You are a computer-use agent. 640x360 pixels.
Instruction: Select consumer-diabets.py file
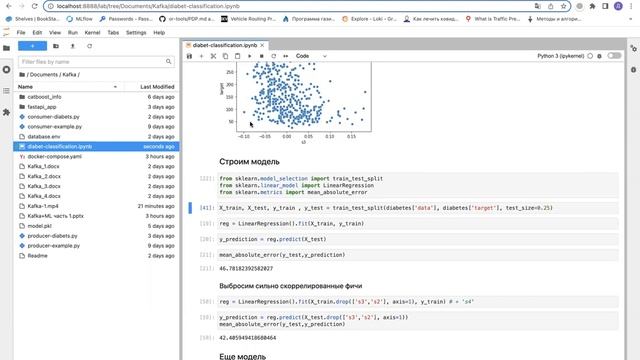click(x=96, y=117)
